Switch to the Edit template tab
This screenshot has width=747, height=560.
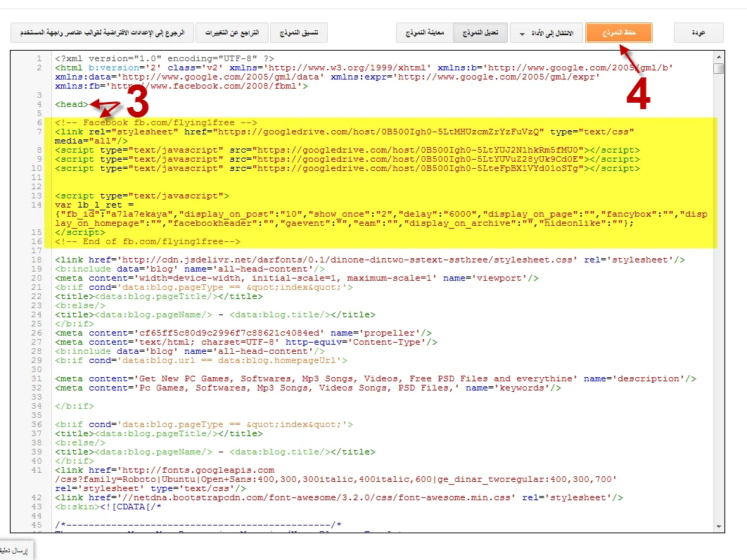(482, 33)
